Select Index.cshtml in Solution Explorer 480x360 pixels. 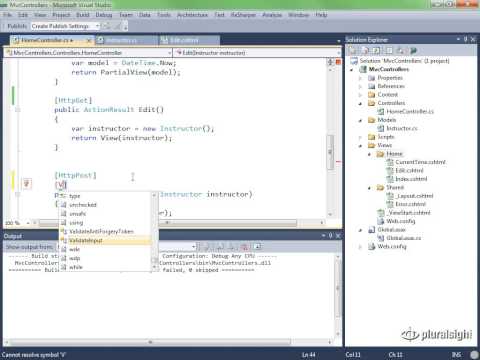(x=411, y=179)
